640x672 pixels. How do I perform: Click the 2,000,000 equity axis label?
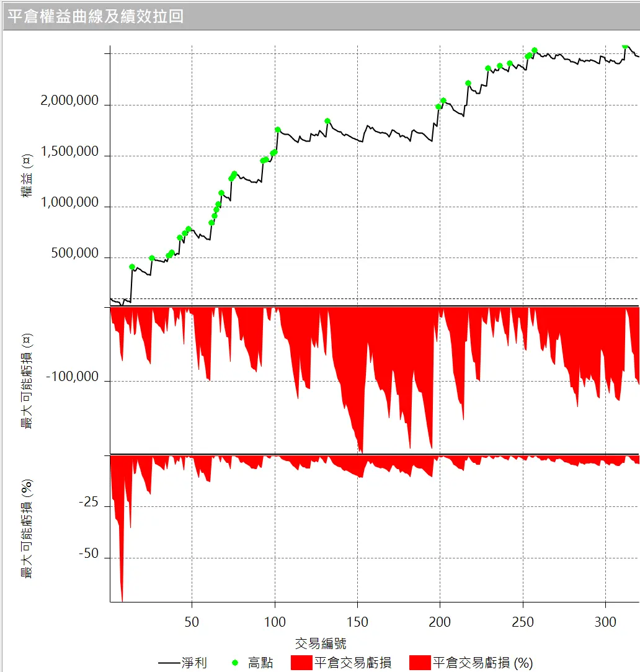click(69, 101)
